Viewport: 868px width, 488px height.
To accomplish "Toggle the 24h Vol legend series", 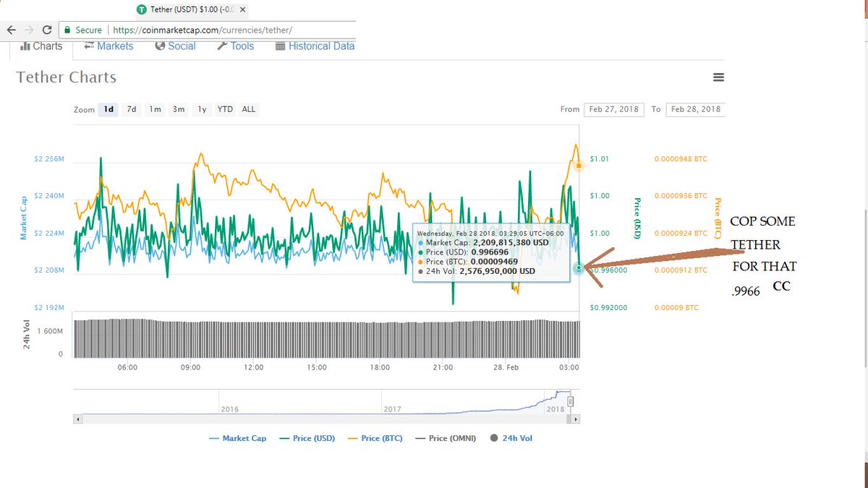I will point(511,438).
